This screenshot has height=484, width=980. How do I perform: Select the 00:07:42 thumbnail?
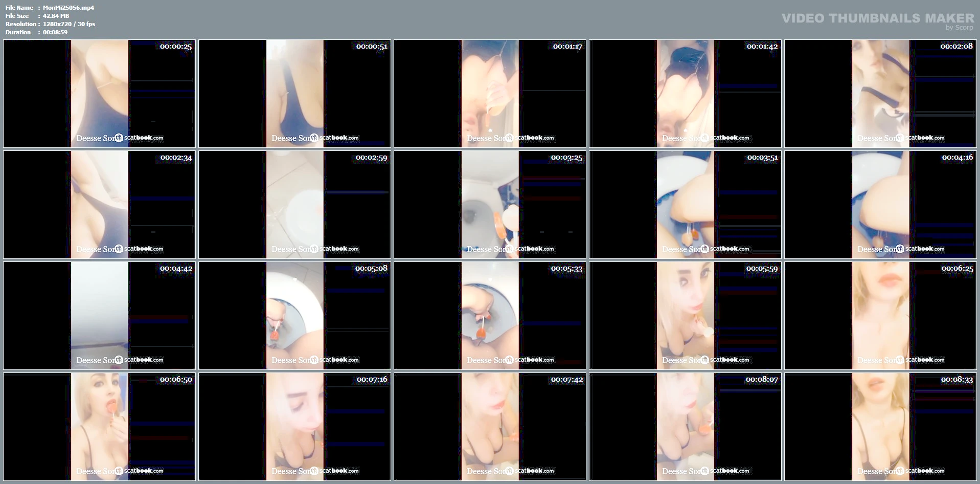pos(490,427)
